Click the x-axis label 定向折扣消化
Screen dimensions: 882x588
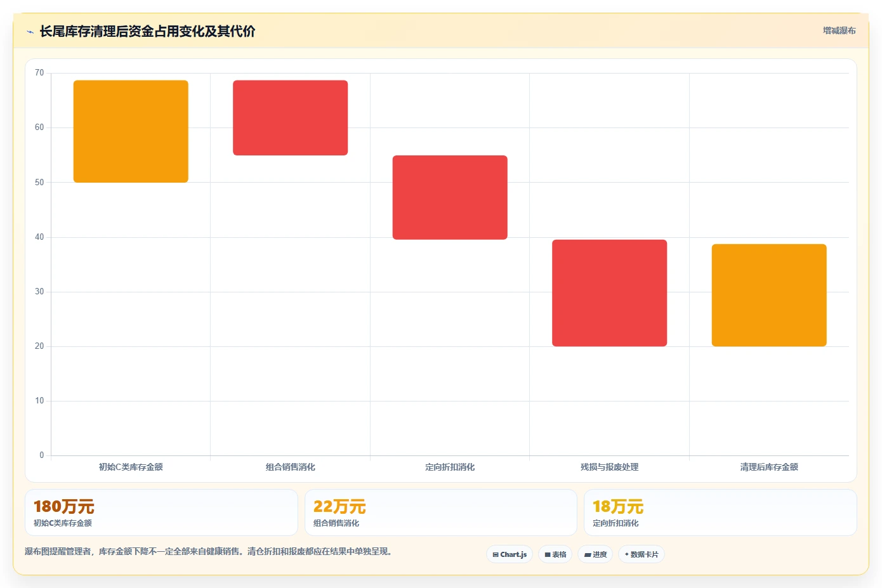450,467
